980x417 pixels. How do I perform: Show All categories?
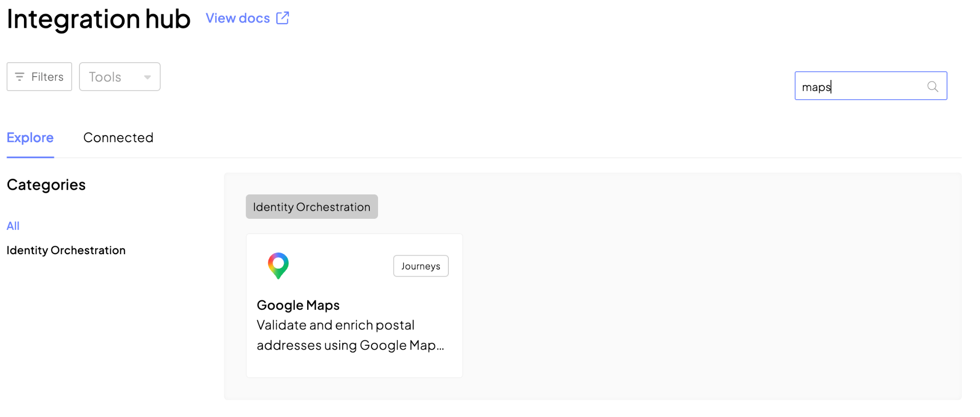coord(13,226)
